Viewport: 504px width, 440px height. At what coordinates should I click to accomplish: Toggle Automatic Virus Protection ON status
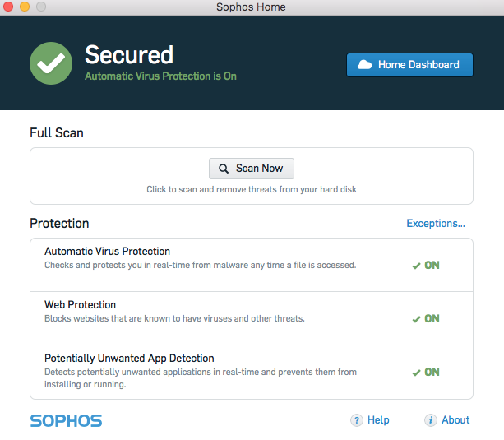click(x=426, y=266)
